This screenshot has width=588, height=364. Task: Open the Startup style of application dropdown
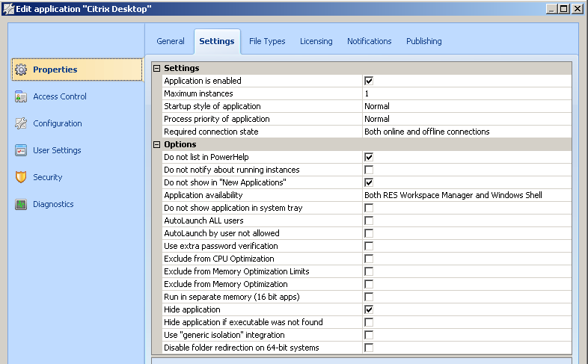tap(465, 106)
